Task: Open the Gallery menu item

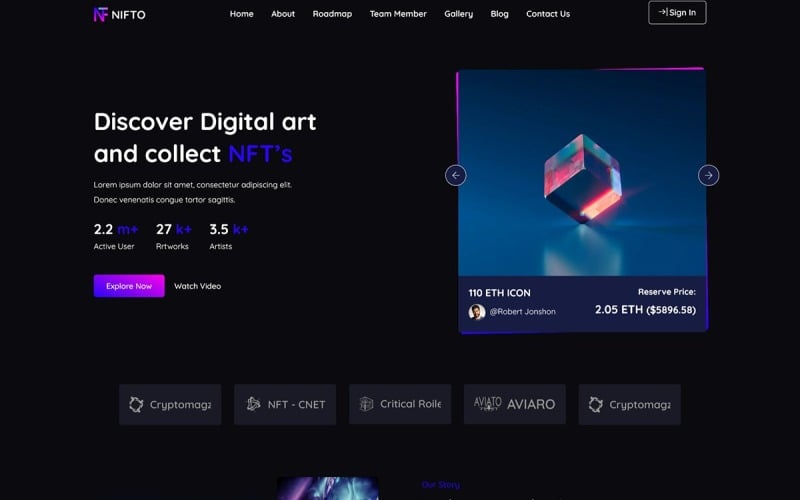Action: click(x=459, y=14)
